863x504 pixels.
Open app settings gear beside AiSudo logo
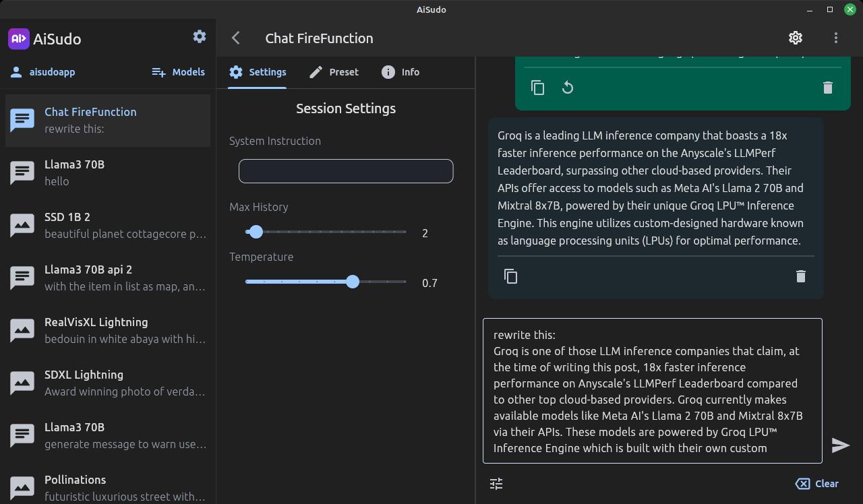200,36
